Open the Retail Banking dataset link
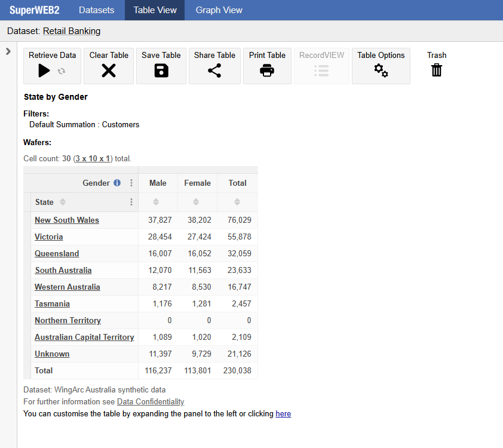This screenshot has width=503, height=448. 71,30
